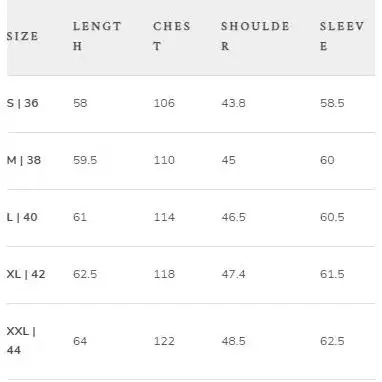Select the L | 40 size row

(191, 218)
